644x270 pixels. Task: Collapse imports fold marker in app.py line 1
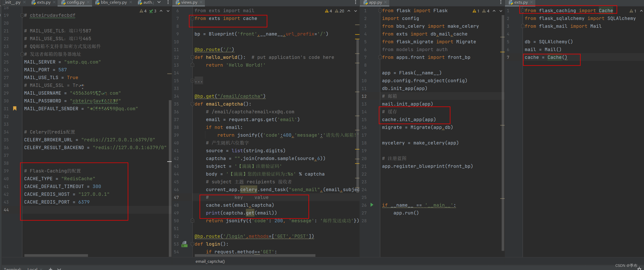tap(380, 11)
